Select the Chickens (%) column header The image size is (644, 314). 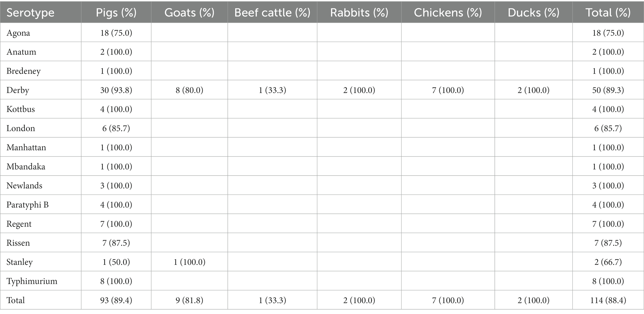pos(448,12)
